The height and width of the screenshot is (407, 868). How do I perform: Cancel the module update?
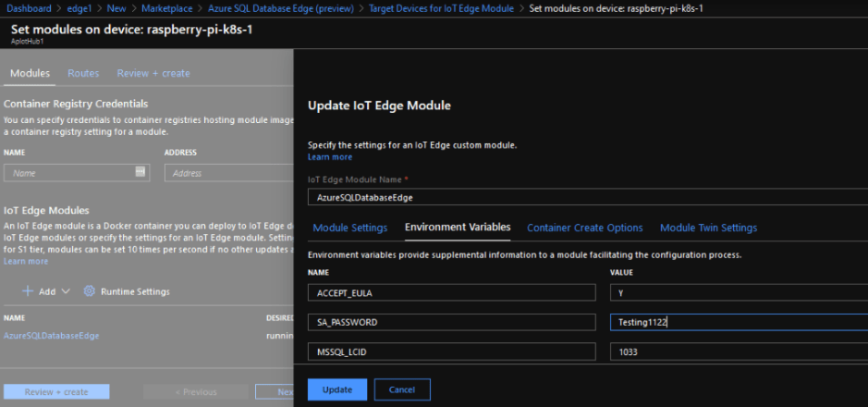point(402,389)
